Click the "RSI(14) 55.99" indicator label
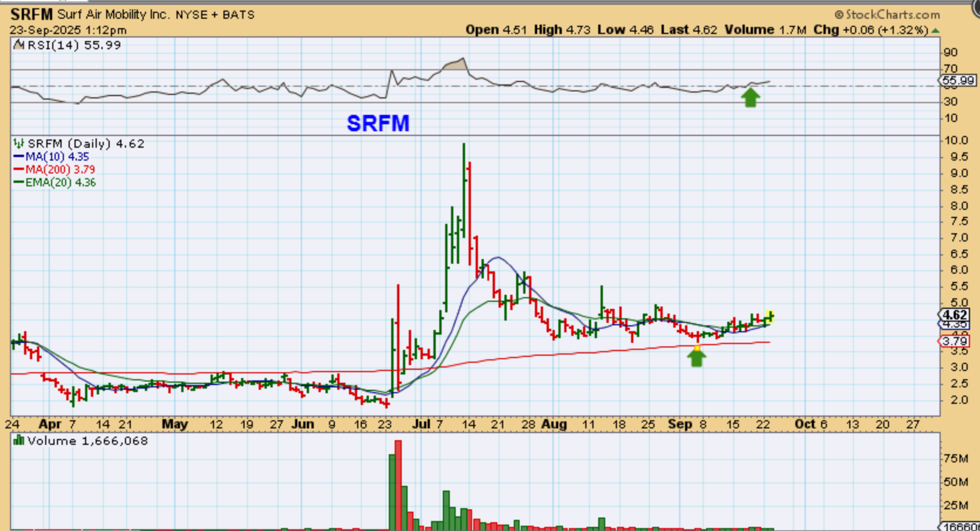 [74, 45]
